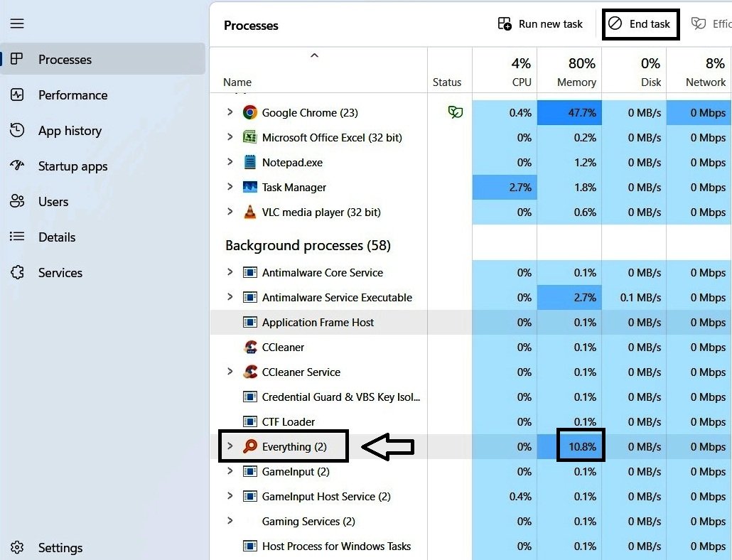Open the Users page
This screenshot has height=560, width=732.
103,201
